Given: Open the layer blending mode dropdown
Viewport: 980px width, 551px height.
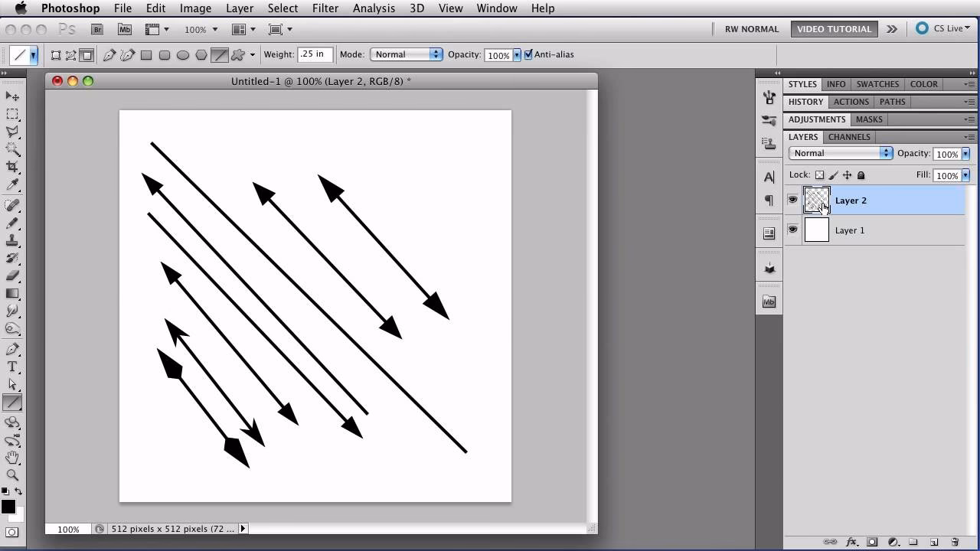Looking at the screenshot, I should pos(840,152).
